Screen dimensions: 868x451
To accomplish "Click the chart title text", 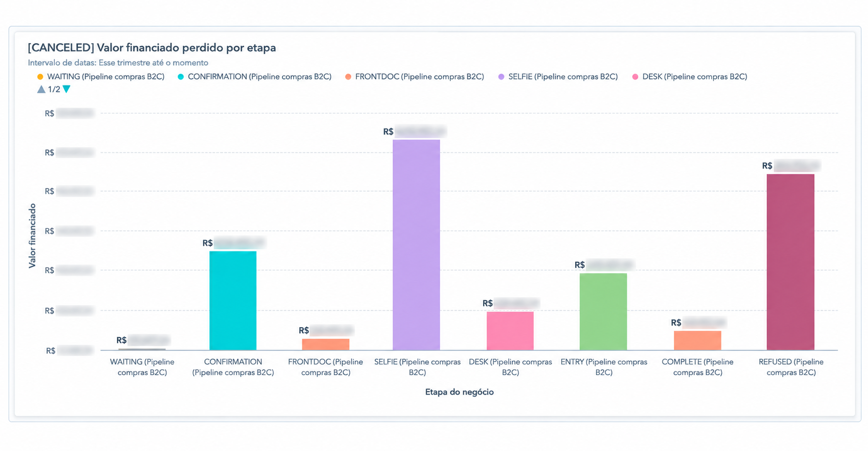I will coord(152,48).
